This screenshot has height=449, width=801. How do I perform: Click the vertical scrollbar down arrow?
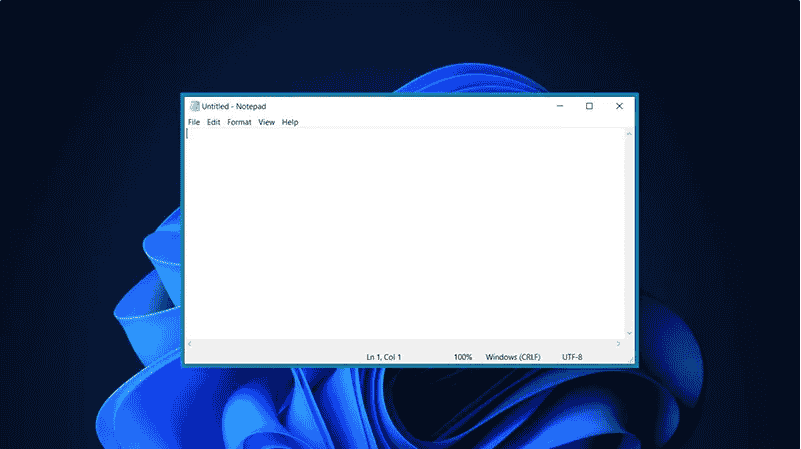tap(630, 332)
